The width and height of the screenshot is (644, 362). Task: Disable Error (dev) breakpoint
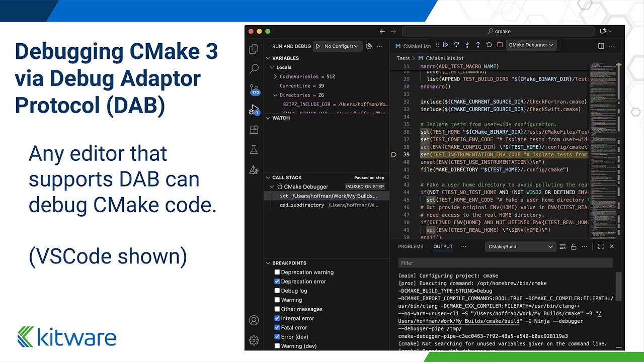(x=277, y=337)
